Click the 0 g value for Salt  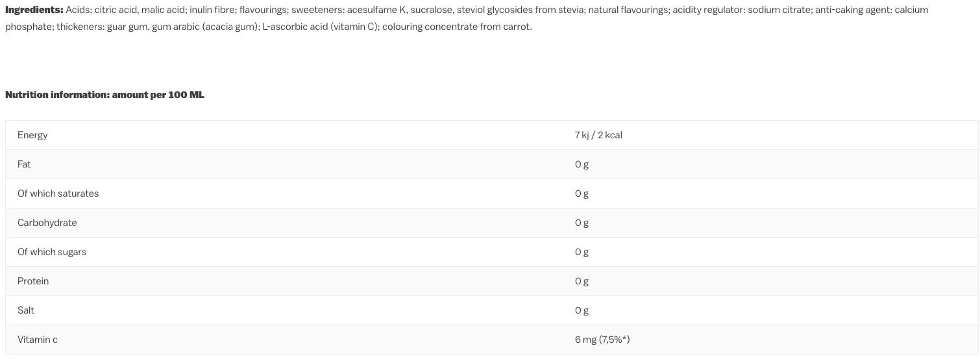582,310
